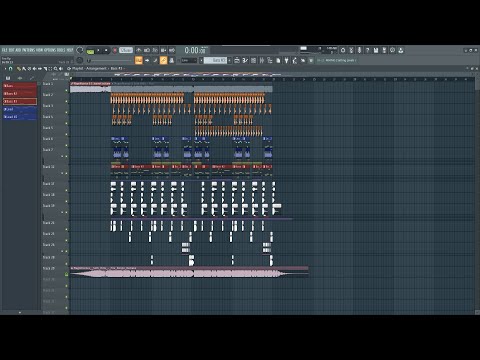The height and width of the screenshot is (360, 480).
Task: Choose the Playlist Select marquee tool
Action: (x=50, y=69)
